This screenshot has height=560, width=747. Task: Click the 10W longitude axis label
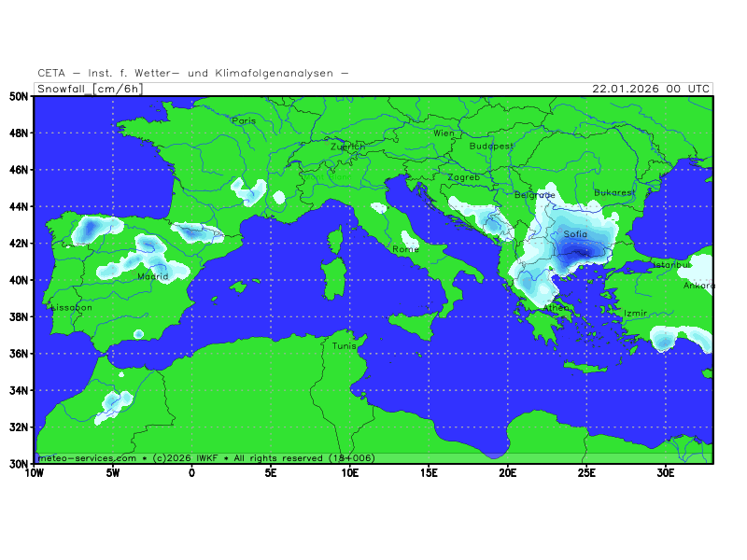[34, 473]
